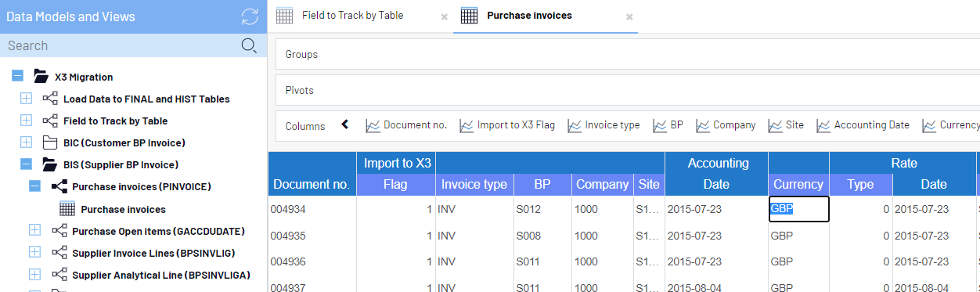Click Site column chip

click(x=786, y=124)
